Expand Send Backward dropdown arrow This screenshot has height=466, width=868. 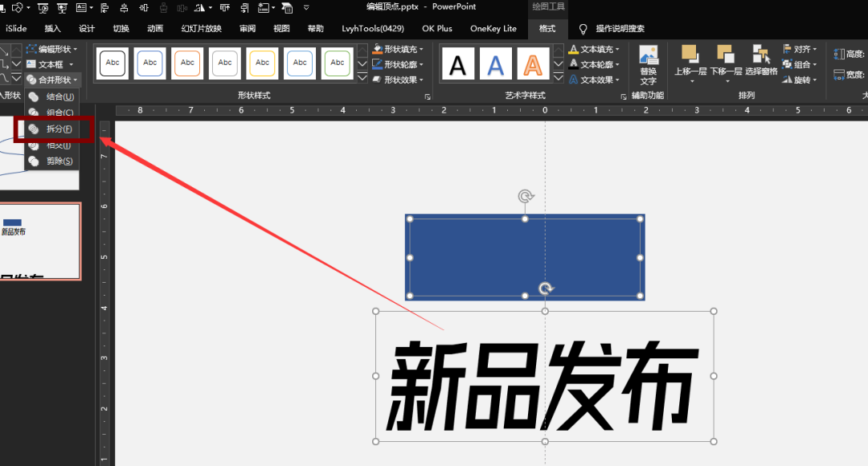coord(727,82)
